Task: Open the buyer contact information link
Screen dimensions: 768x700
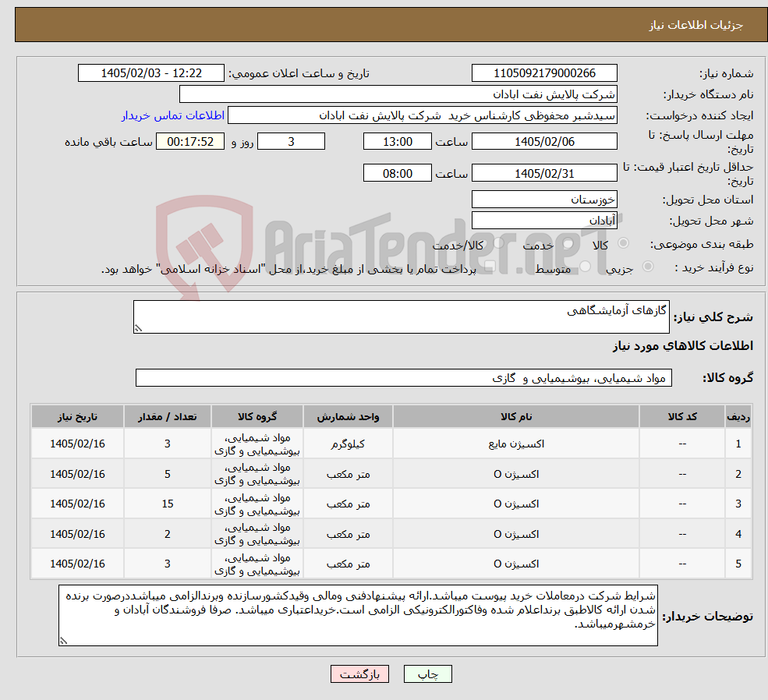Action: (x=172, y=115)
